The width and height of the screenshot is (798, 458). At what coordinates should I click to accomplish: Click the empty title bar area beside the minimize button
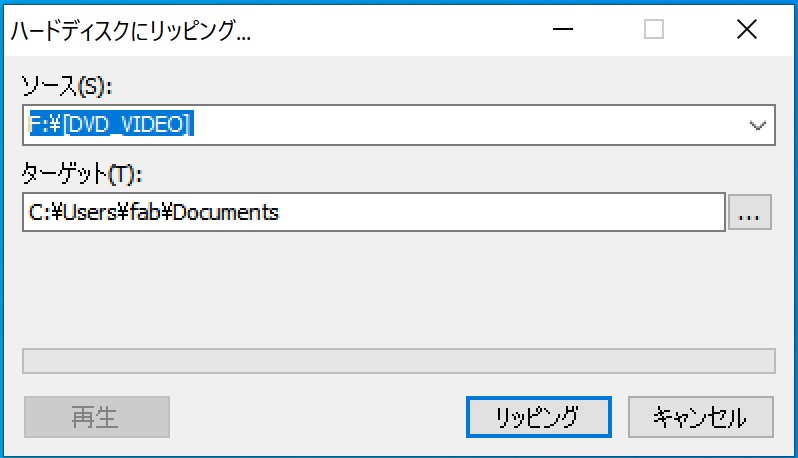[397, 30]
